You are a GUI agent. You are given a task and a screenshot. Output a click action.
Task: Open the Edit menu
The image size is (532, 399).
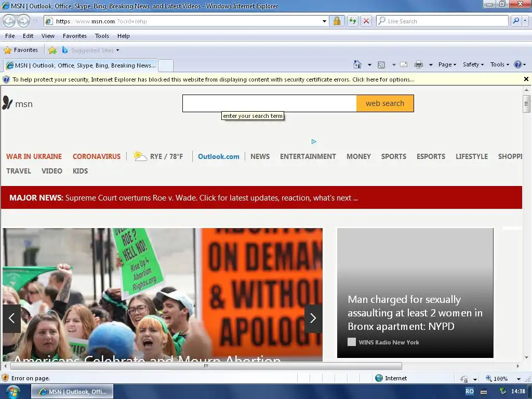tap(28, 36)
